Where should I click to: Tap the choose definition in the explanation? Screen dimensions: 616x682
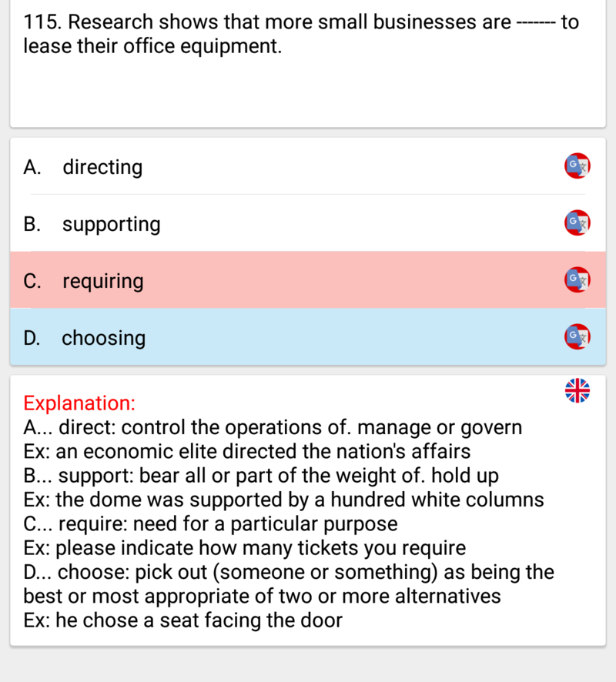[289, 583]
